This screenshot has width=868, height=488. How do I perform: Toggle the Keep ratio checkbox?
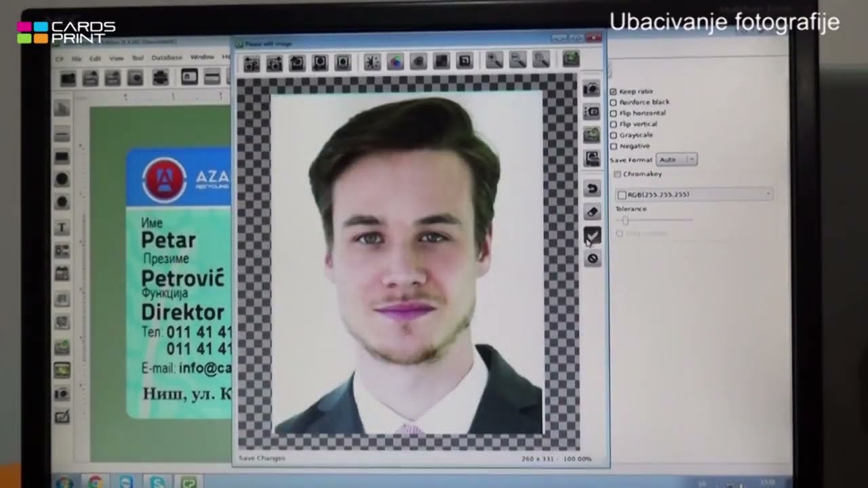[x=613, y=91]
